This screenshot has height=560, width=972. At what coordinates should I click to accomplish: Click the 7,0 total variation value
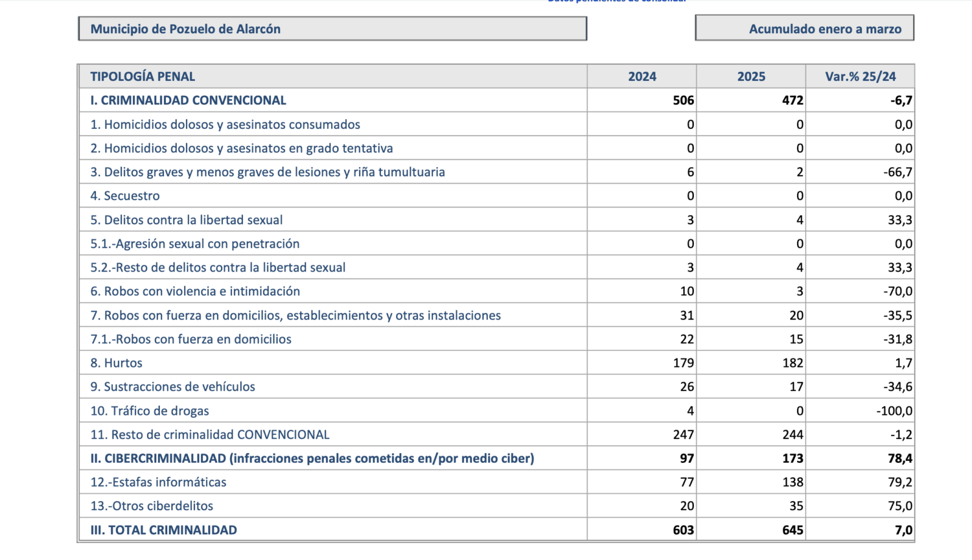[904, 530]
